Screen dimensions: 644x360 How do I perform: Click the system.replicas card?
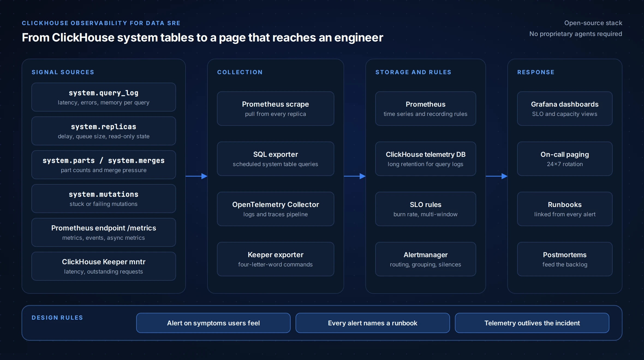[104, 131]
